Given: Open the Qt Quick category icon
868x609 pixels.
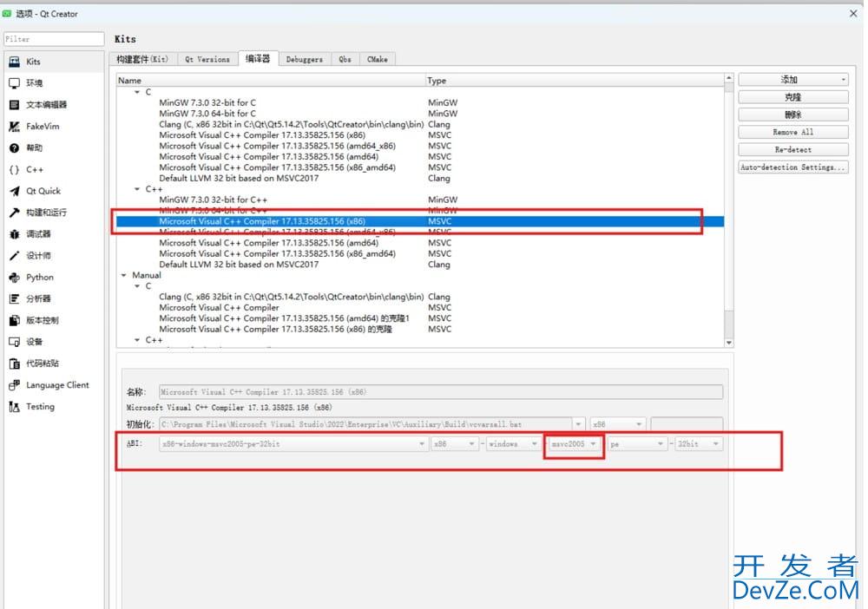Looking at the screenshot, I should pos(15,191).
